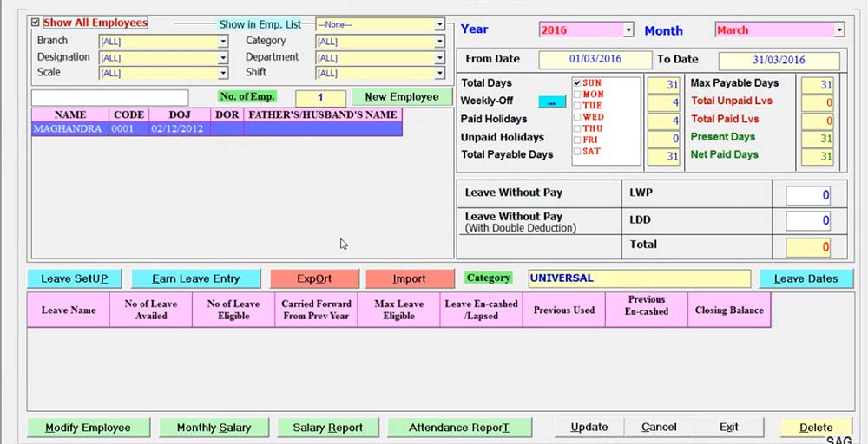Click the employee search input field
The height and width of the screenshot is (444, 868).
click(109, 98)
